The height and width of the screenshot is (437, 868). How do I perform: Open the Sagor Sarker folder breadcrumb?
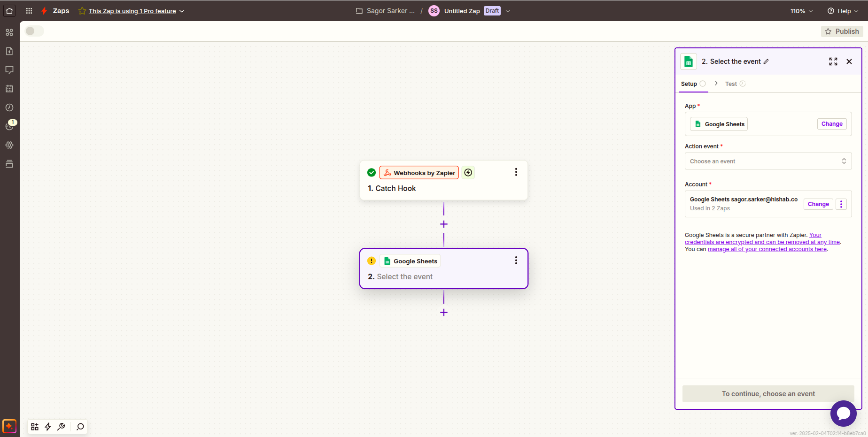(x=386, y=11)
